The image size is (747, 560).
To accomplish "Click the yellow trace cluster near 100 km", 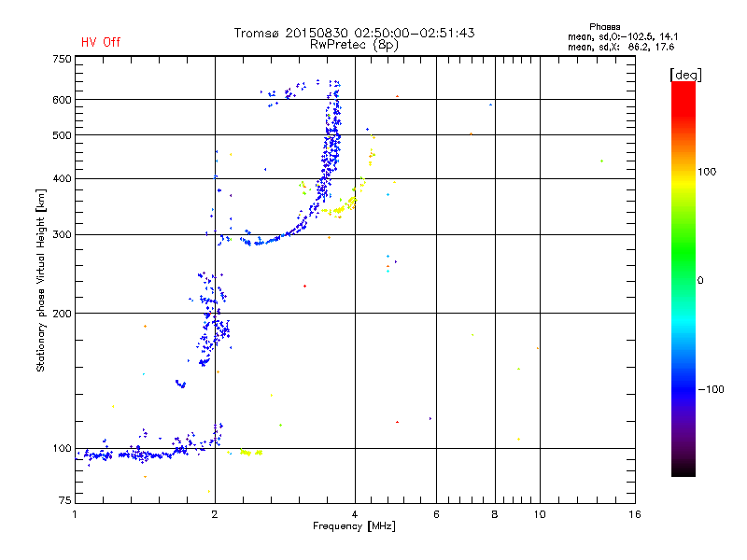I will [x=249, y=453].
